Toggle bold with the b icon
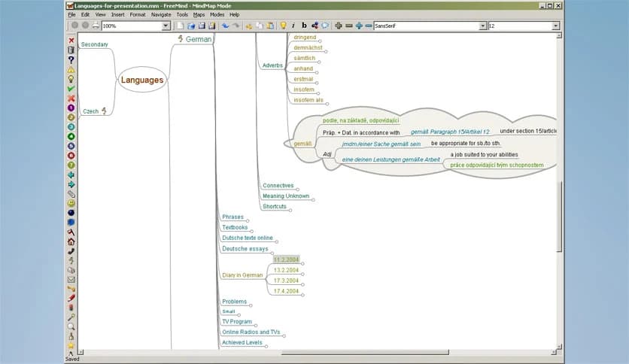629x364 pixels. point(304,26)
